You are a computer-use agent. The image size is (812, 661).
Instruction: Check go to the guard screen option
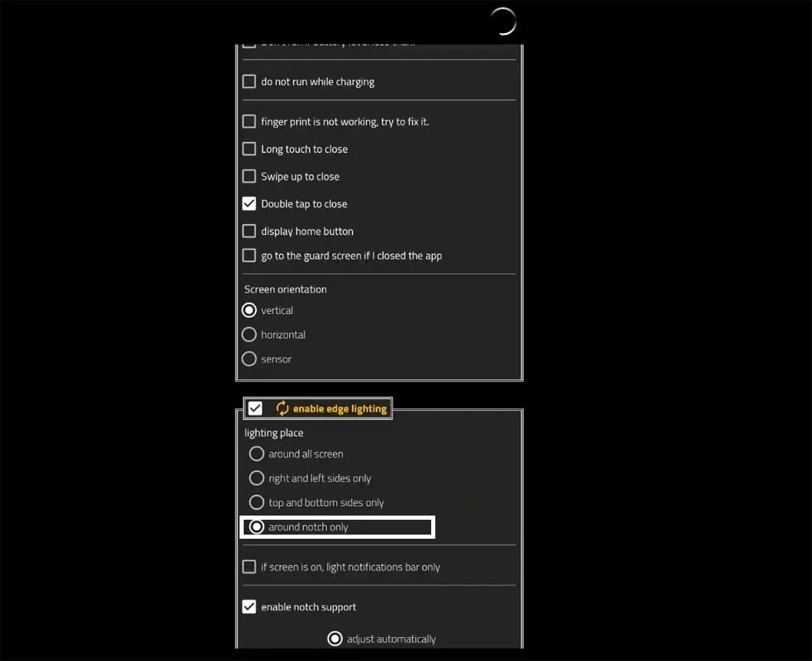pyautogui.click(x=249, y=255)
